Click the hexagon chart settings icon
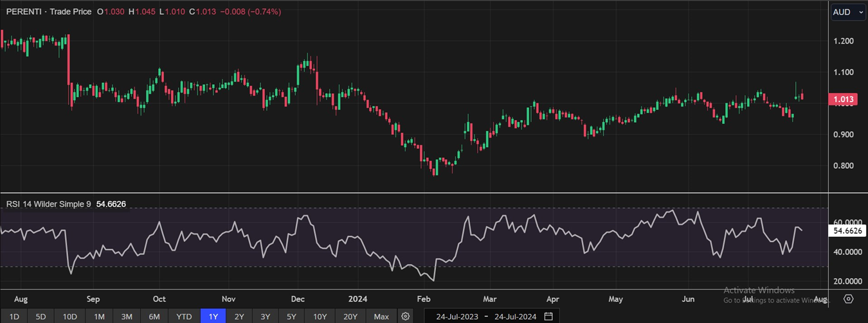The width and height of the screenshot is (868, 323). click(x=848, y=299)
